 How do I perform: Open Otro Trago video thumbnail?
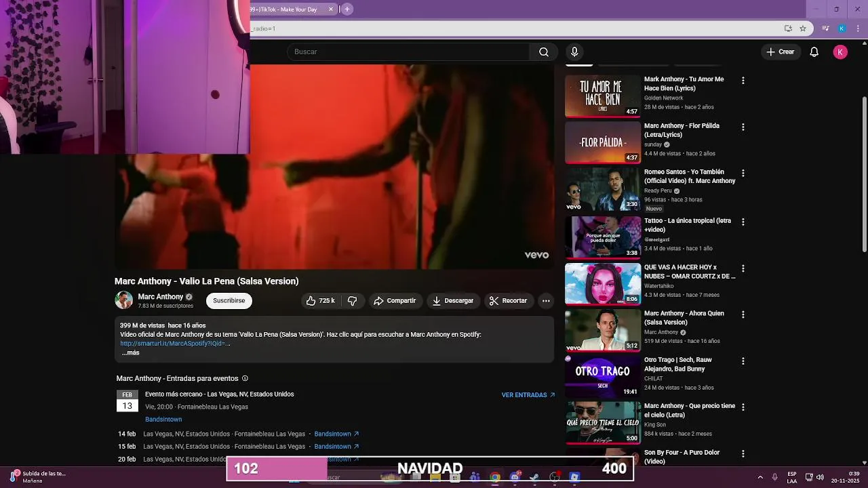tap(603, 376)
